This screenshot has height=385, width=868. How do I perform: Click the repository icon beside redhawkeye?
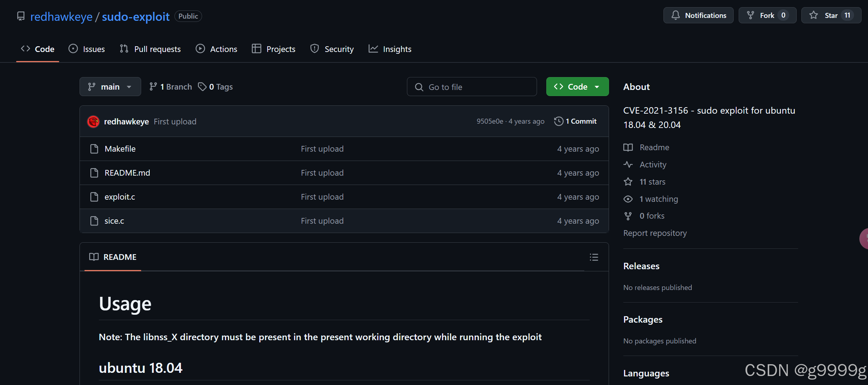coord(21,16)
